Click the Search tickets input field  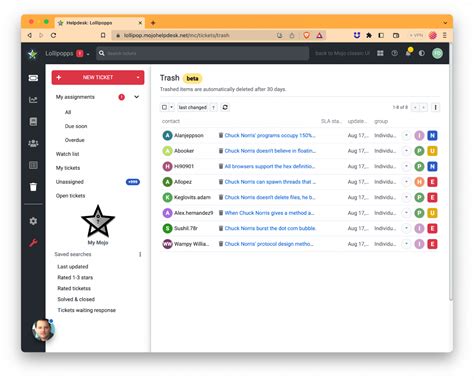click(203, 53)
